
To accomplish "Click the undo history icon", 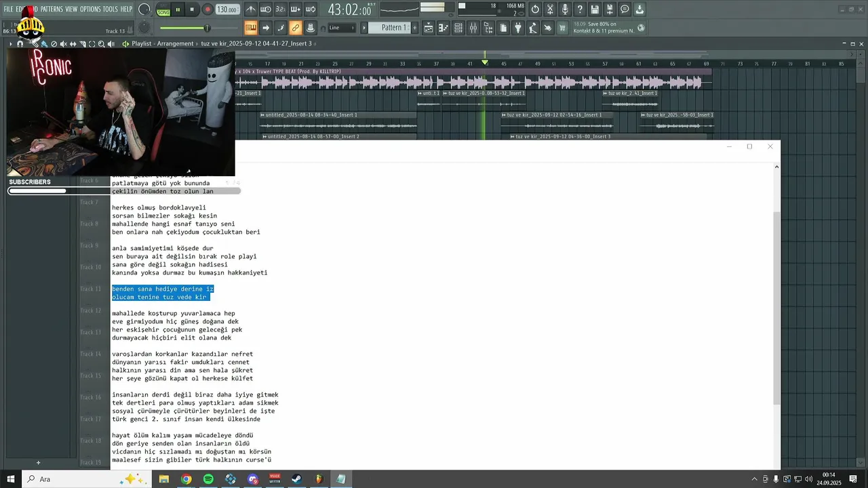I will [535, 9].
